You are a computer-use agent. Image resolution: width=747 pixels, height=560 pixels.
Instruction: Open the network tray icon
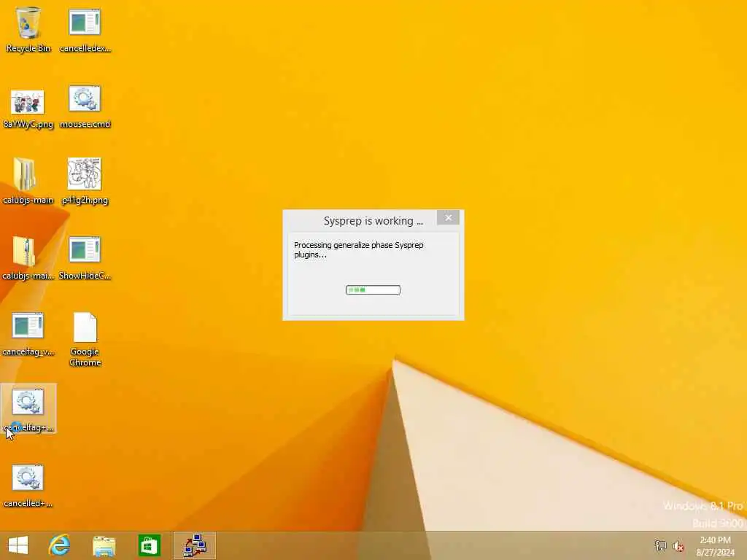tap(660, 545)
